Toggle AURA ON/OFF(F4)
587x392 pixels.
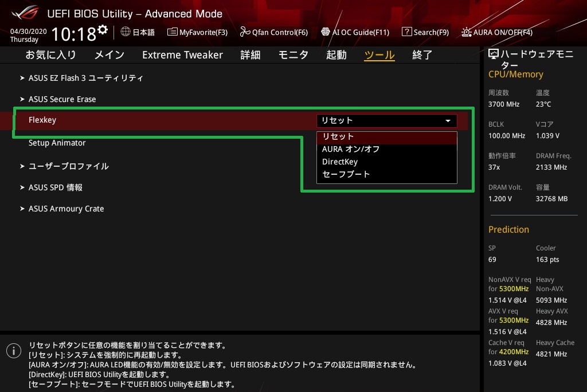[496, 32]
